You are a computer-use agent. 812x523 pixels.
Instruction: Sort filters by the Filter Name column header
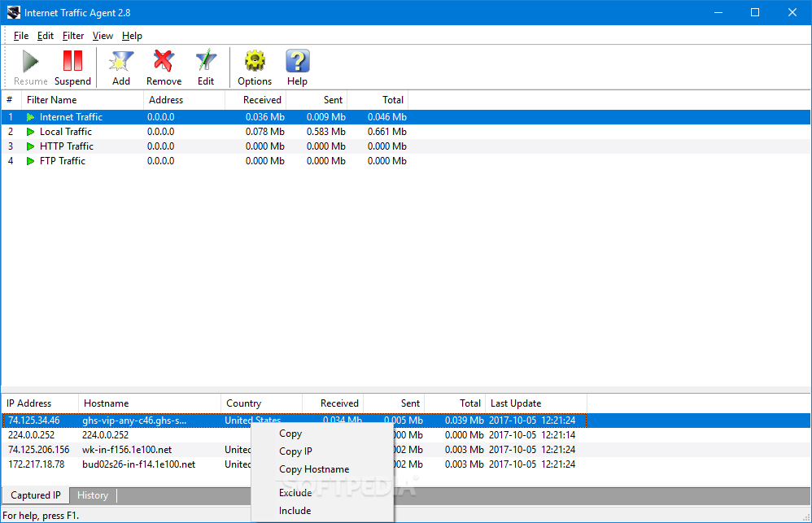click(x=82, y=100)
